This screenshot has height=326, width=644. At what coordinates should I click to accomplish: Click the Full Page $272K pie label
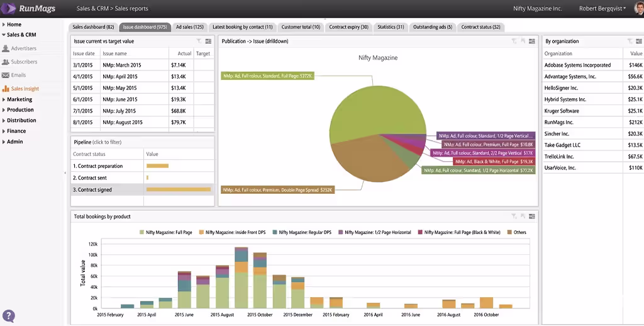coord(267,76)
